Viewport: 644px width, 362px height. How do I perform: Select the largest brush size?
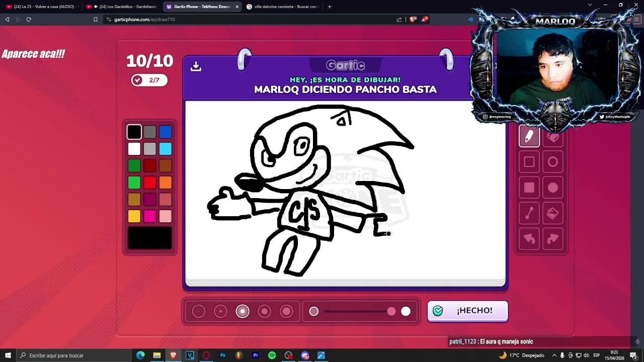click(286, 312)
